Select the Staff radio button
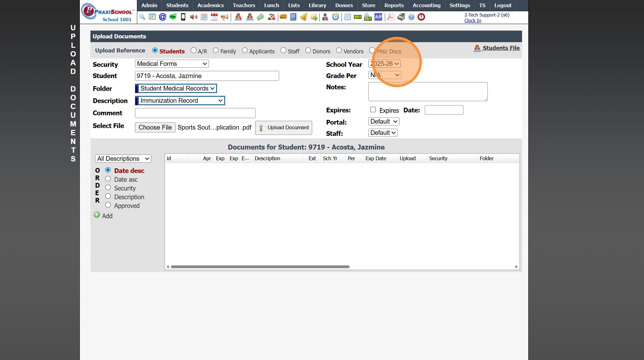 (283, 51)
